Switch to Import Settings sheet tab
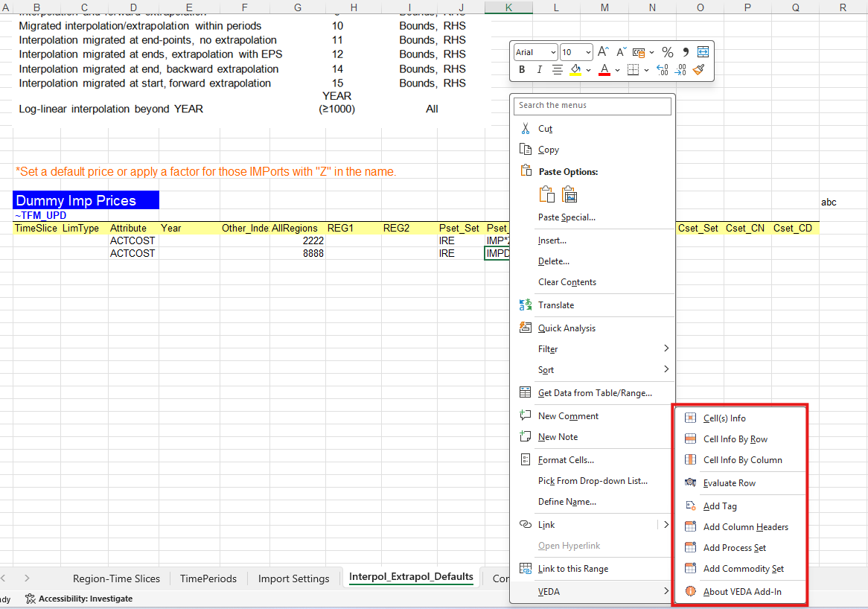This screenshot has height=609, width=868. coord(293,578)
